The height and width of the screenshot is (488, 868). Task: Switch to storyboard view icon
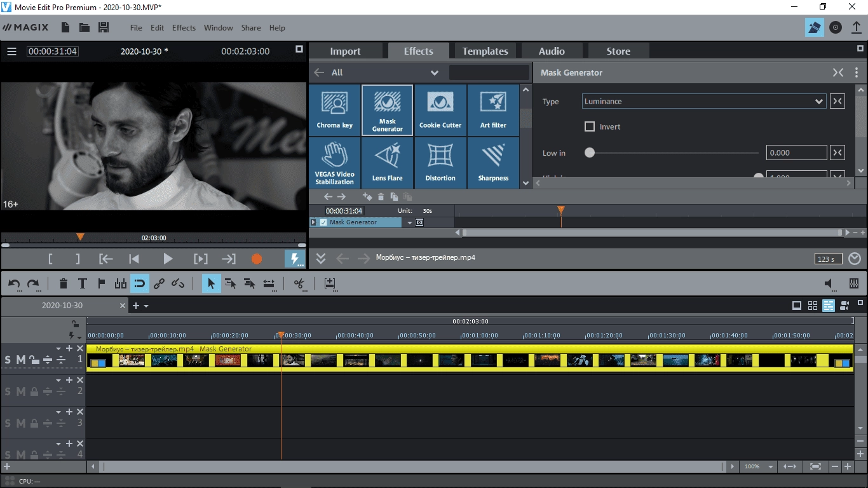pos(797,306)
